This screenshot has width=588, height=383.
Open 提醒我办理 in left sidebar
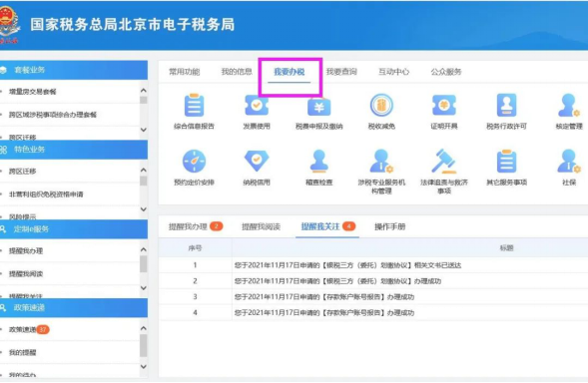[26, 250]
